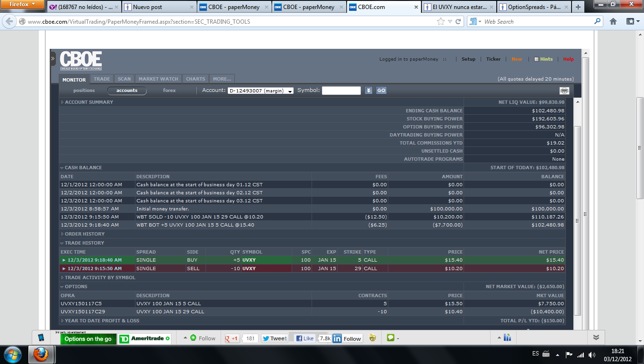Screen dimensions: 644x364
Task: Click the search magnifier in Web Search box
Action: [597, 21]
